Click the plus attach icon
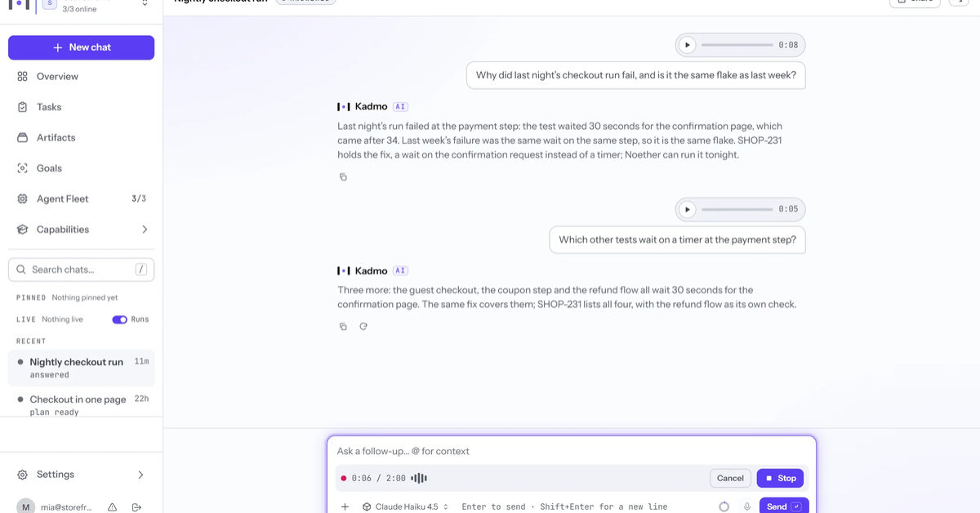This screenshot has width=980, height=513. [x=345, y=507]
